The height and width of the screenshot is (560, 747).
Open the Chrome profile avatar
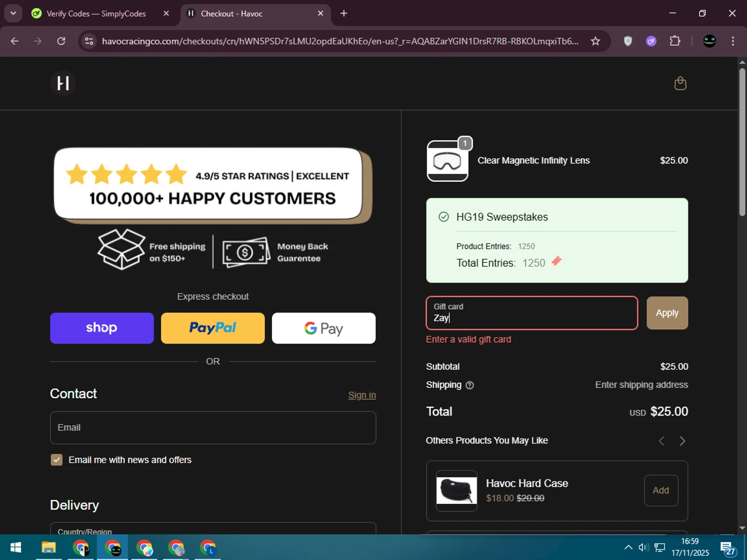(710, 41)
